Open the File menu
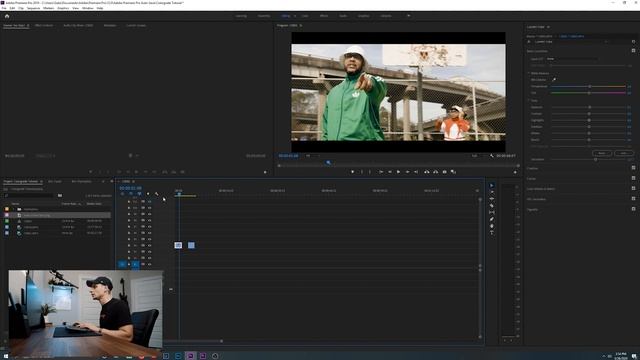The height and width of the screenshot is (360, 640). coord(4,8)
